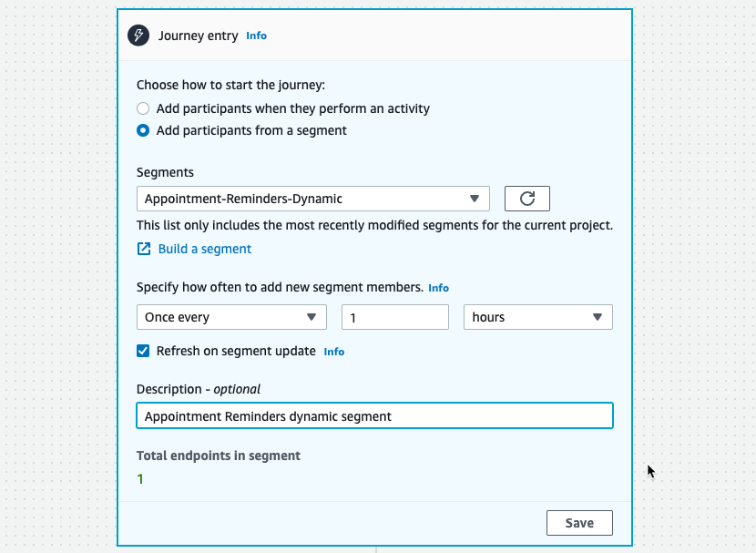
Task: Click the interval value "1" input field
Action: 394,317
